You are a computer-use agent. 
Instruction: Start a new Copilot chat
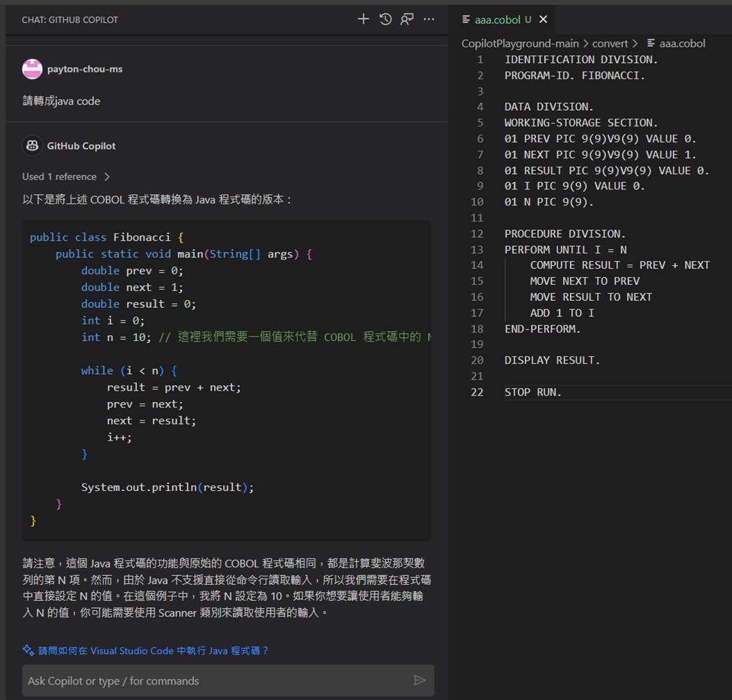tap(364, 20)
